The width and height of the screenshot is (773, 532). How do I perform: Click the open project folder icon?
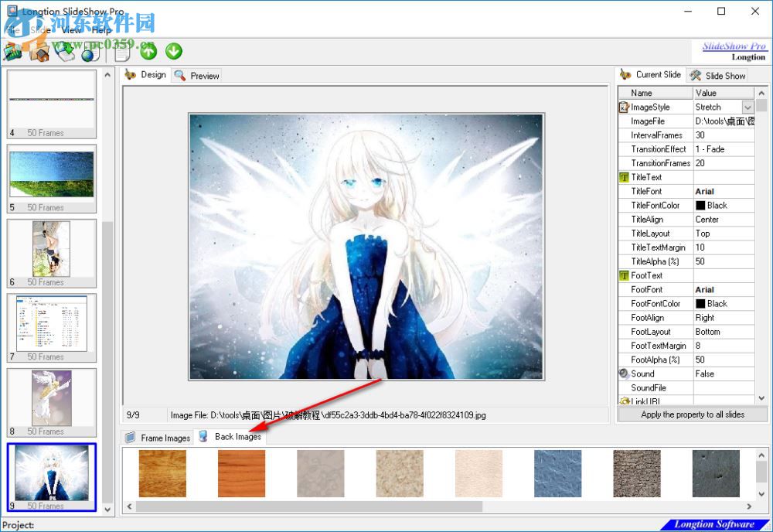[39, 52]
